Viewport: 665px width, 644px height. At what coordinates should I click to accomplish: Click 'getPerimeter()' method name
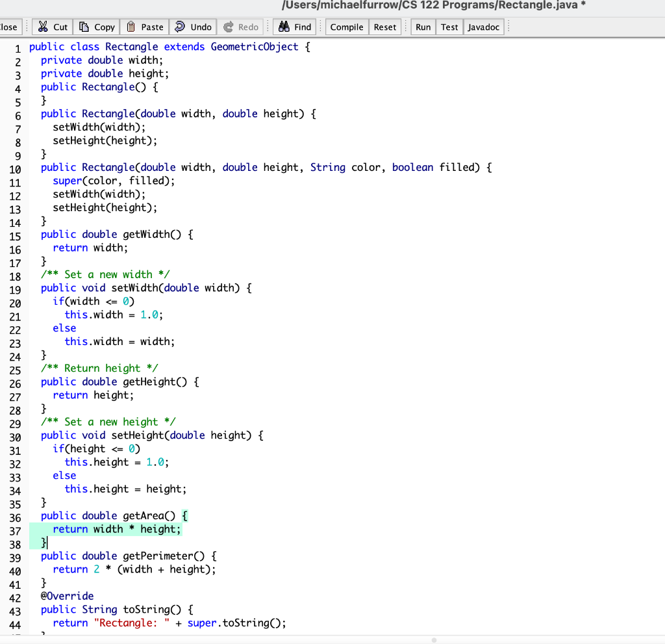(164, 556)
